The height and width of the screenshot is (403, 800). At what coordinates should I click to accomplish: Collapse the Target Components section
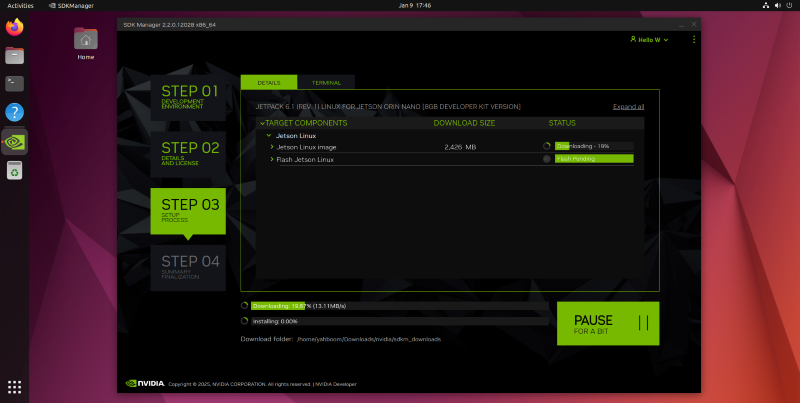(x=262, y=123)
